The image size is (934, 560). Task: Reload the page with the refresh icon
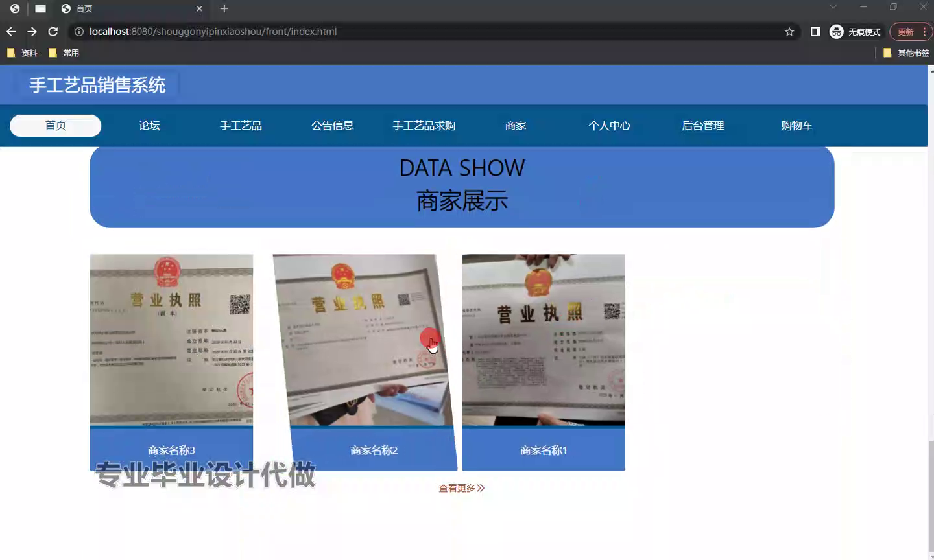(x=53, y=32)
